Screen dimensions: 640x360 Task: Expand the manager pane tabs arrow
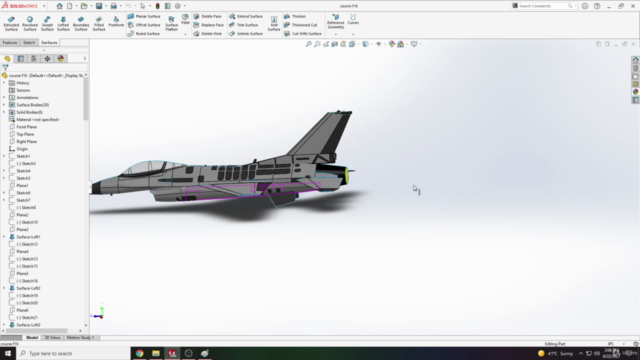84,59
